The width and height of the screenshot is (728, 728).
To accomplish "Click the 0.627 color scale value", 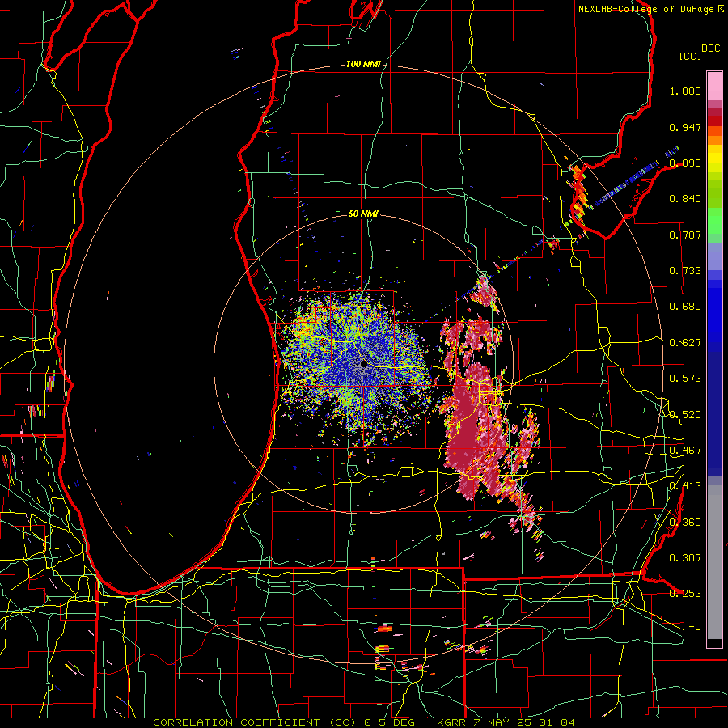I will 685,343.
